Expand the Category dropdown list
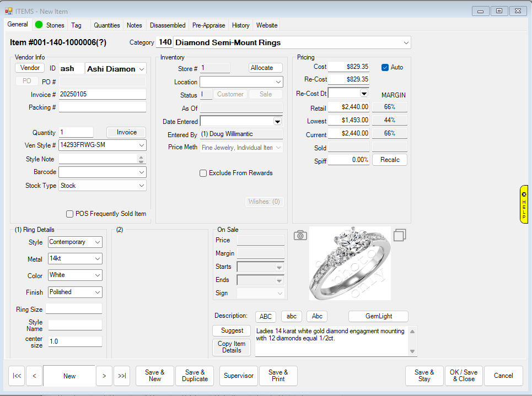The image size is (532, 396). pyautogui.click(x=406, y=42)
